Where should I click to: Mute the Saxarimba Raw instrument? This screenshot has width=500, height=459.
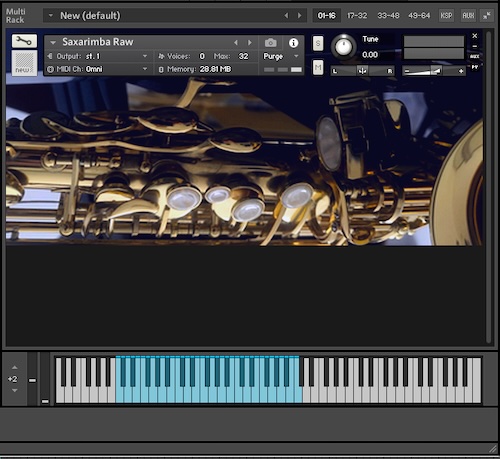[318, 68]
